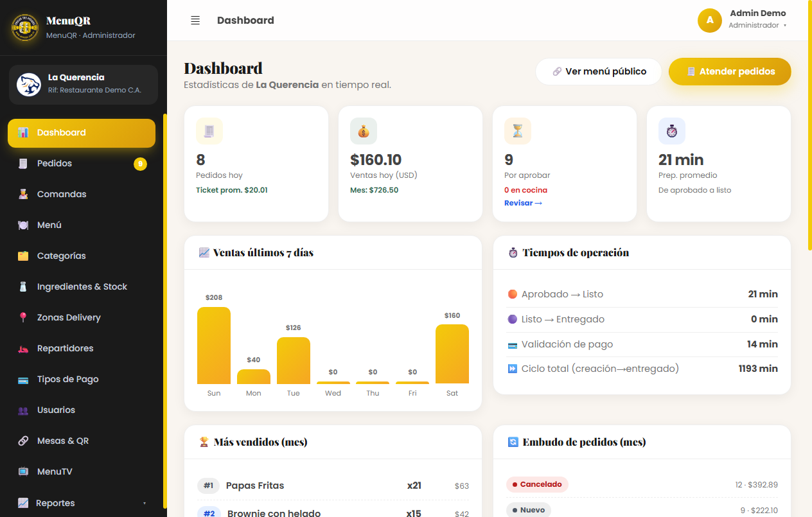The image size is (812, 517).
Task: Click the stopwatch icon on Prep. promedio card
Action: [x=672, y=131]
